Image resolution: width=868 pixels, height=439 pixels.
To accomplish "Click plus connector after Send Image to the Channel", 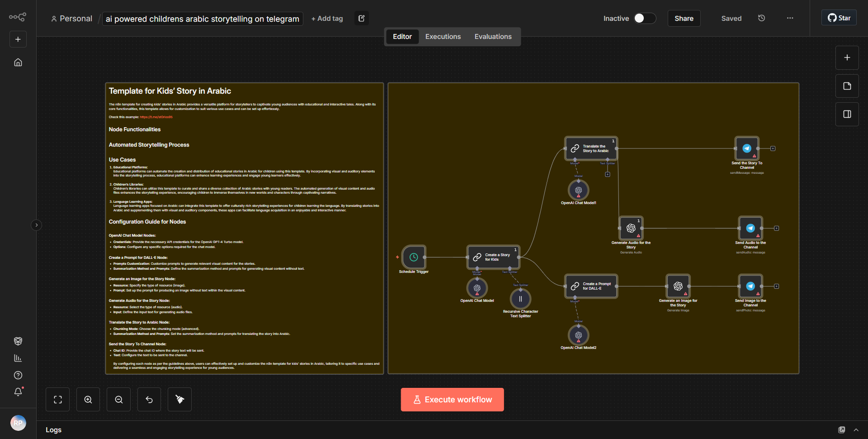I will (x=777, y=286).
